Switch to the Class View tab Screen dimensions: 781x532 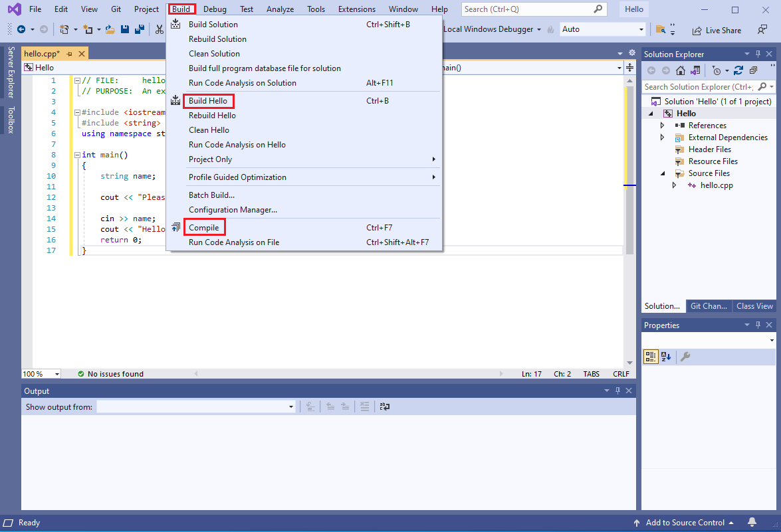754,306
